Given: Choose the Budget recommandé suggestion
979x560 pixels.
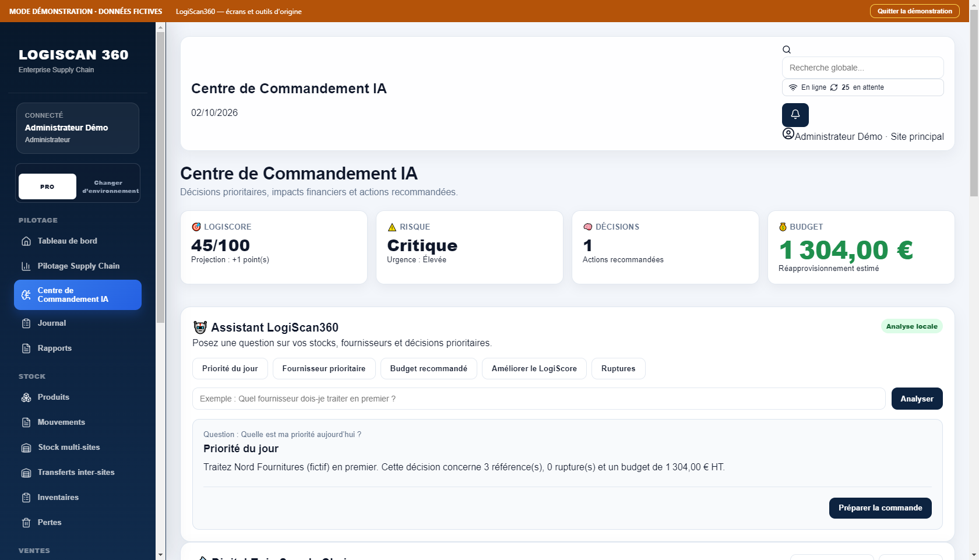Looking at the screenshot, I should pos(429,369).
